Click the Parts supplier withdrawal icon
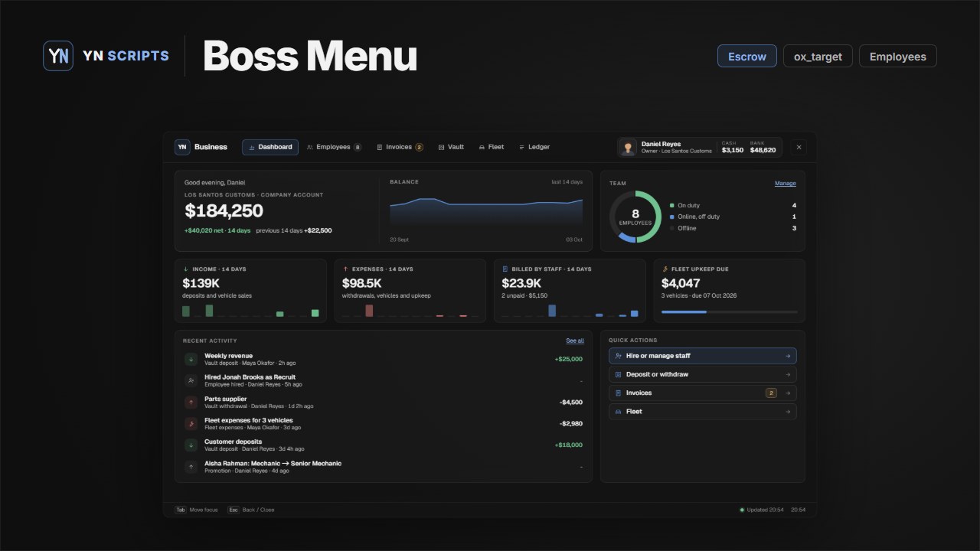980x551 pixels. [x=191, y=402]
